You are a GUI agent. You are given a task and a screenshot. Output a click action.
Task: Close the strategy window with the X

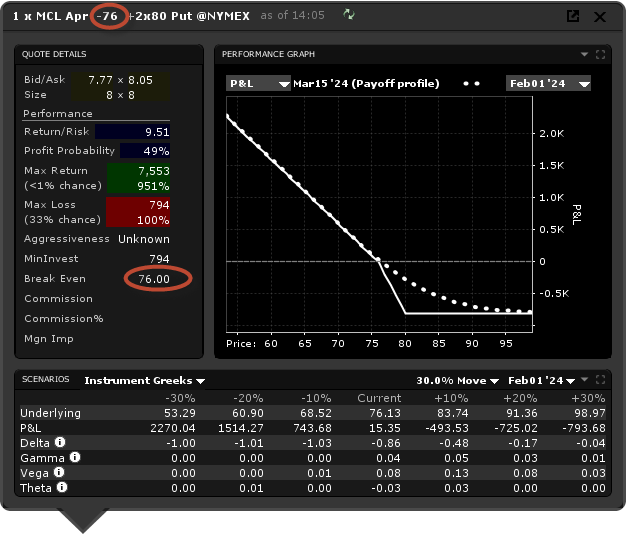(x=600, y=16)
